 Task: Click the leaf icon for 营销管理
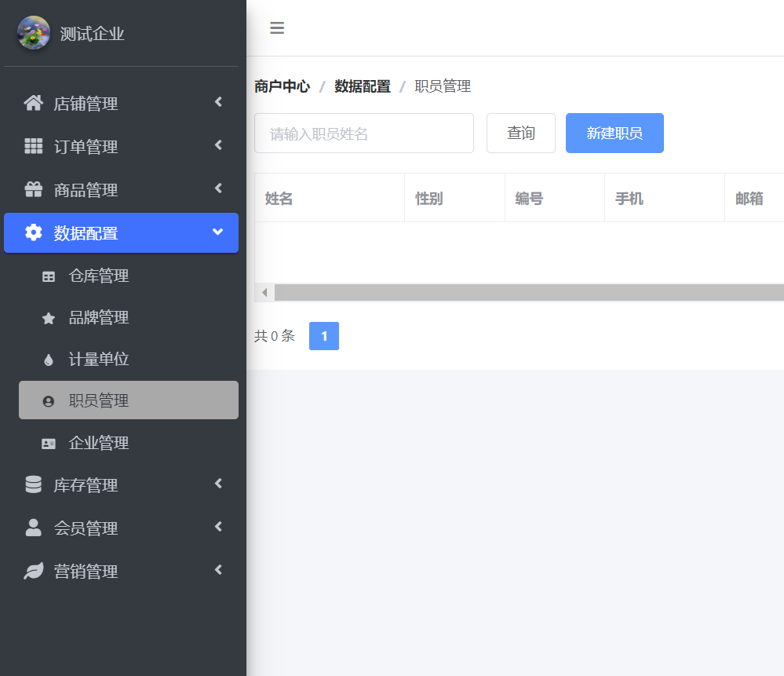point(33,571)
